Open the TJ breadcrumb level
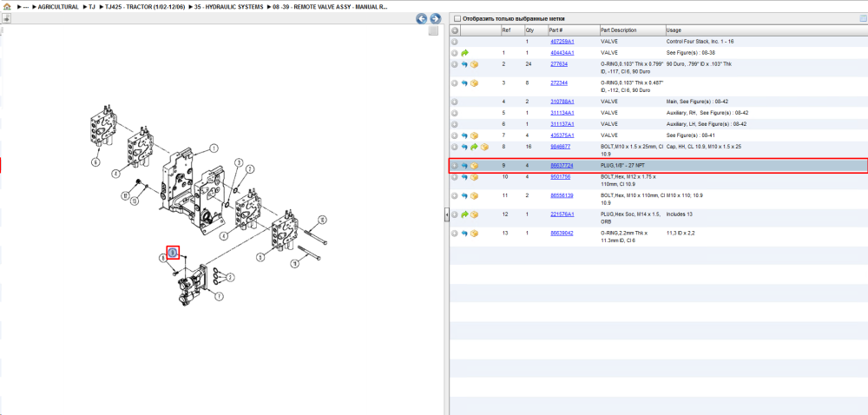Viewport: 868px width, 415px height. (x=93, y=7)
